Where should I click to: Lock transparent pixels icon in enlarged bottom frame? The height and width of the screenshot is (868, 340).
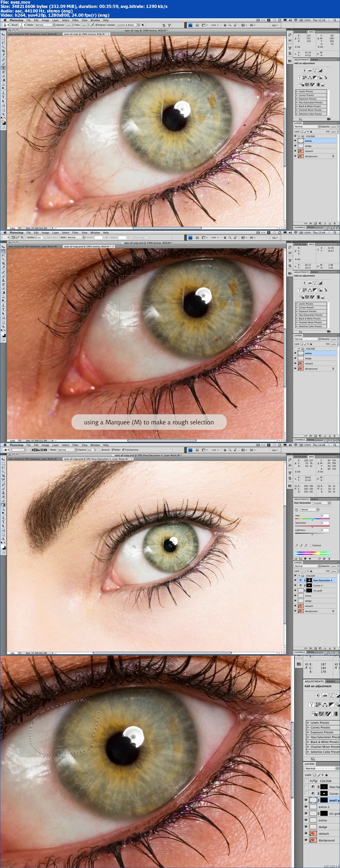tap(314, 775)
